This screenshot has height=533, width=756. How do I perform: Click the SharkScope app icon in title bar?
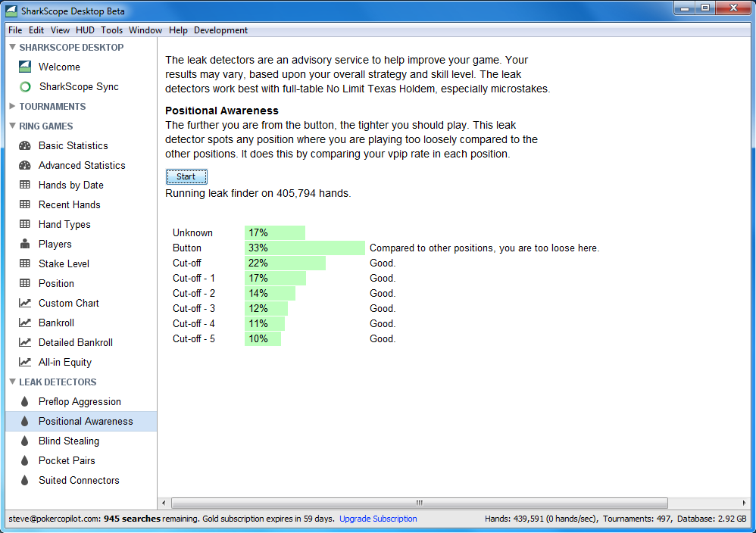tap(11, 11)
